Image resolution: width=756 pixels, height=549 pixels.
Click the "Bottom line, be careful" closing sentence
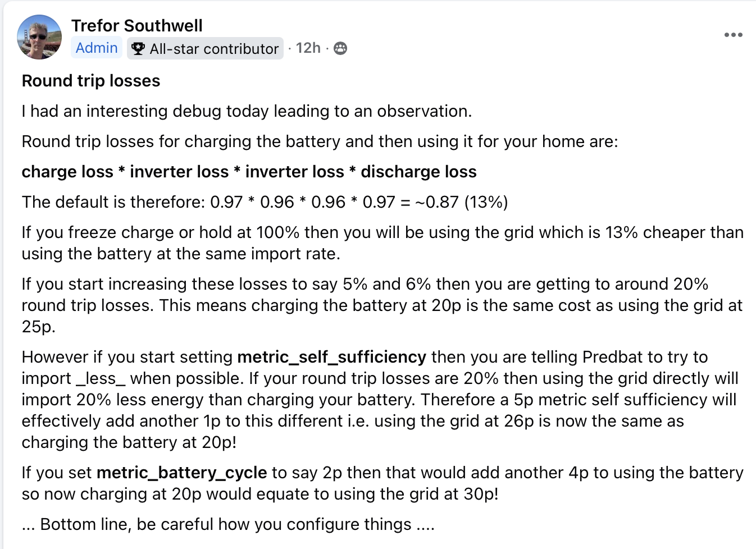229,524
